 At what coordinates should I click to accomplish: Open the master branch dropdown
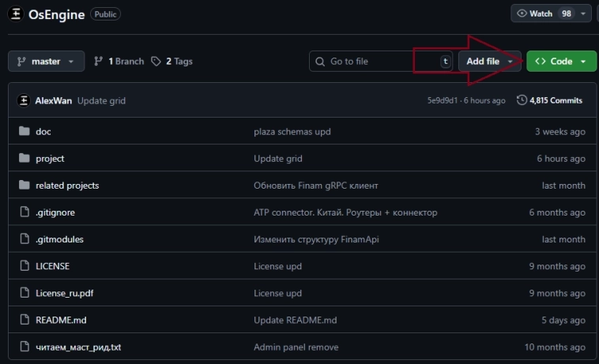pyautogui.click(x=46, y=62)
